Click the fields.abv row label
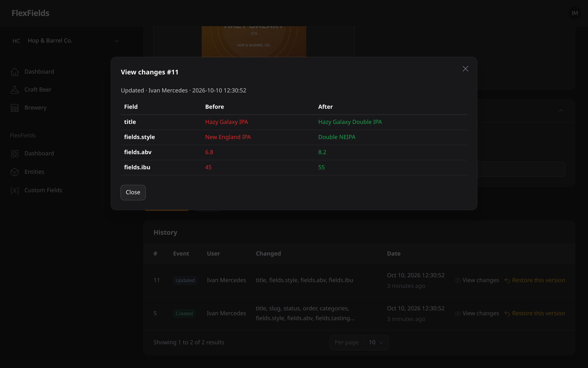The image size is (588, 368). pos(138,152)
